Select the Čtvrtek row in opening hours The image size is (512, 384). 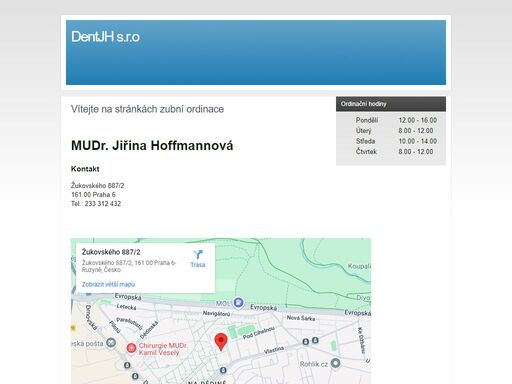click(x=396, y=152)
